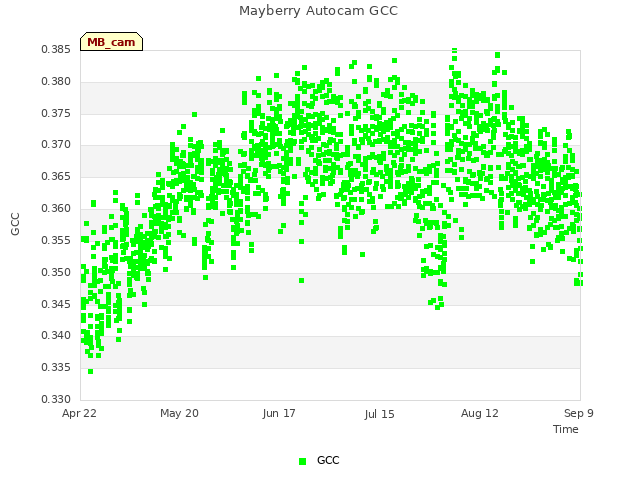Click the chart title Mayberry Autocam GCC
The width and height of the screenshot is (640, 480).
tap(318, 11)
